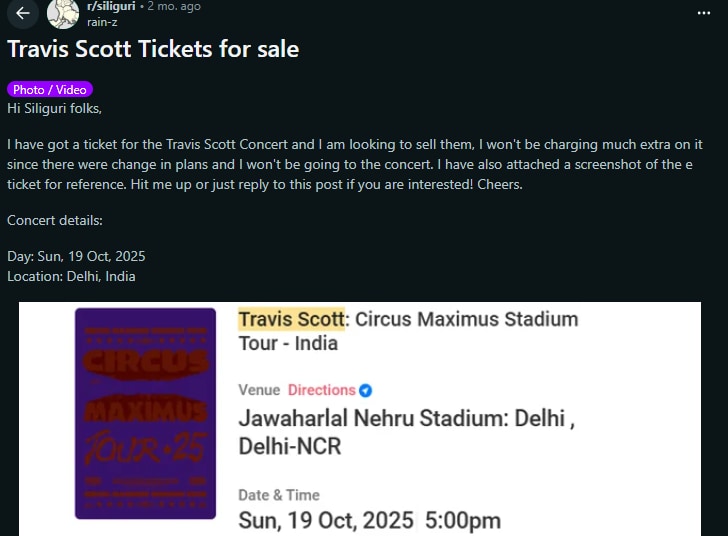The width and height of the screenshot is (728, 536).
Task: Open the r/siliguri subreddit link
Action: click(x=110, y=6)
